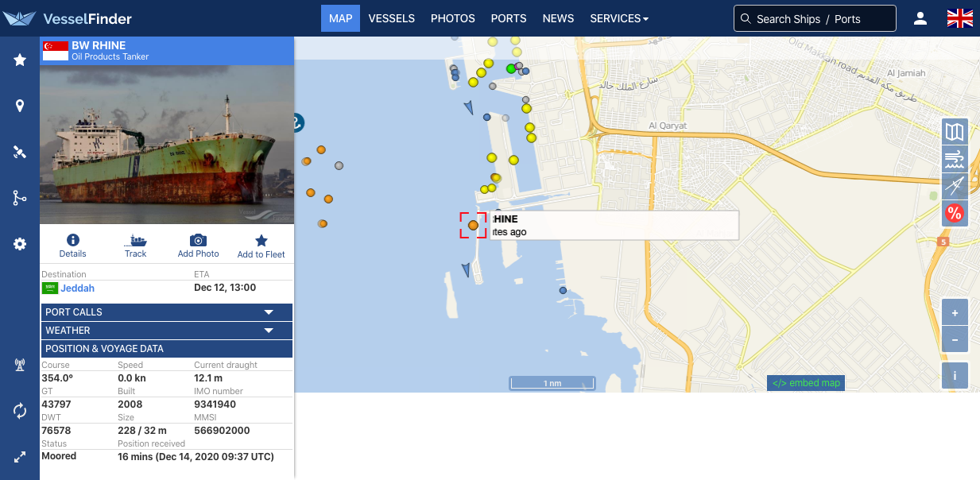Image resolution: width=980 pixels, height=480 pixels.
Task: Open the BW RHINE ship photo
Action: tap(167, 145)
